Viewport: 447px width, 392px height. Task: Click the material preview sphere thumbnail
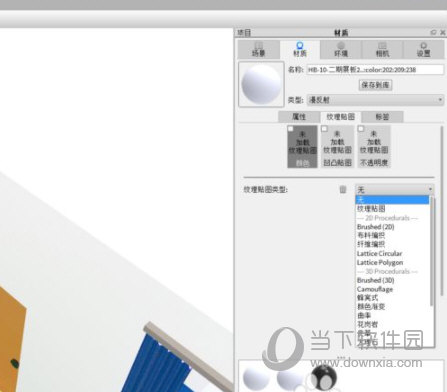[x=261, y=84]
